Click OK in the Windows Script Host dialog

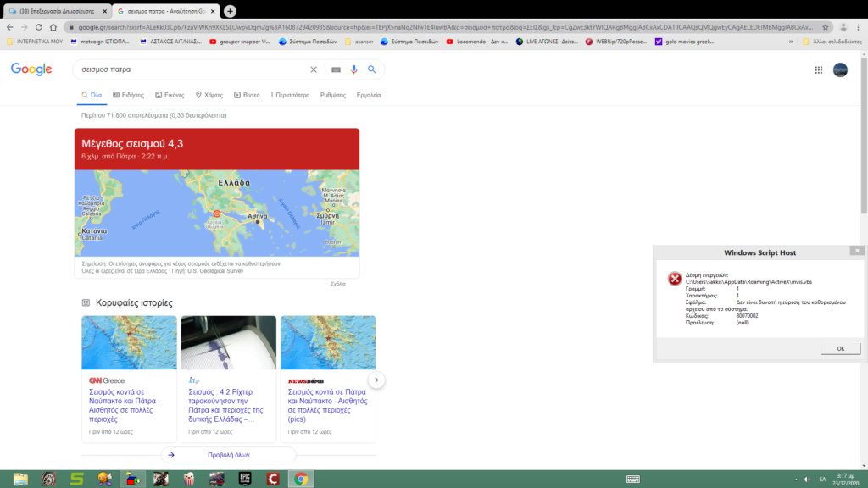(x=840, y=348)
